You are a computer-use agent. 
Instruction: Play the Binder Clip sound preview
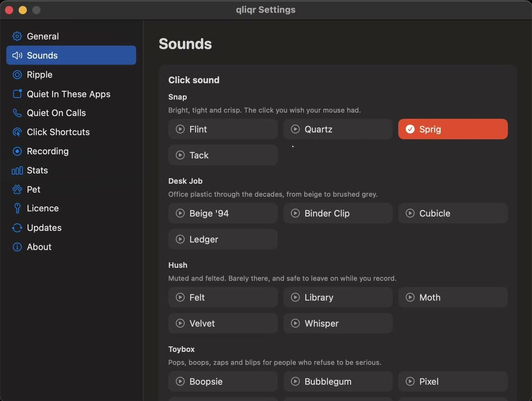295,213
